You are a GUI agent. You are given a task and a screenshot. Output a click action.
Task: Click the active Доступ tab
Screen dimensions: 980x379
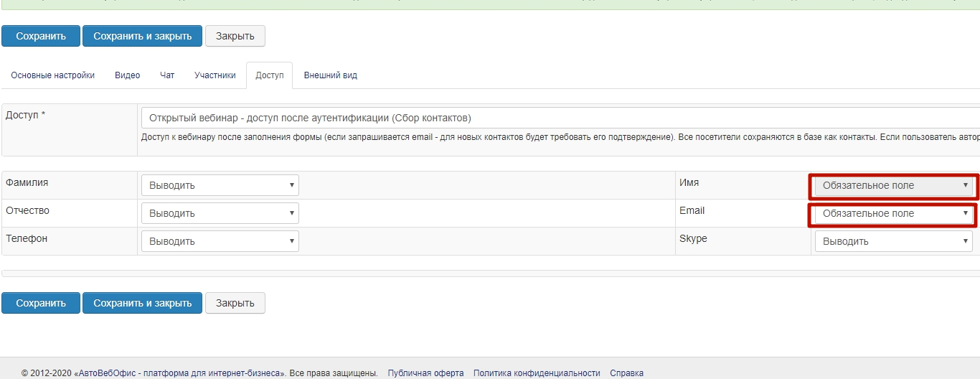coord(269,75)
